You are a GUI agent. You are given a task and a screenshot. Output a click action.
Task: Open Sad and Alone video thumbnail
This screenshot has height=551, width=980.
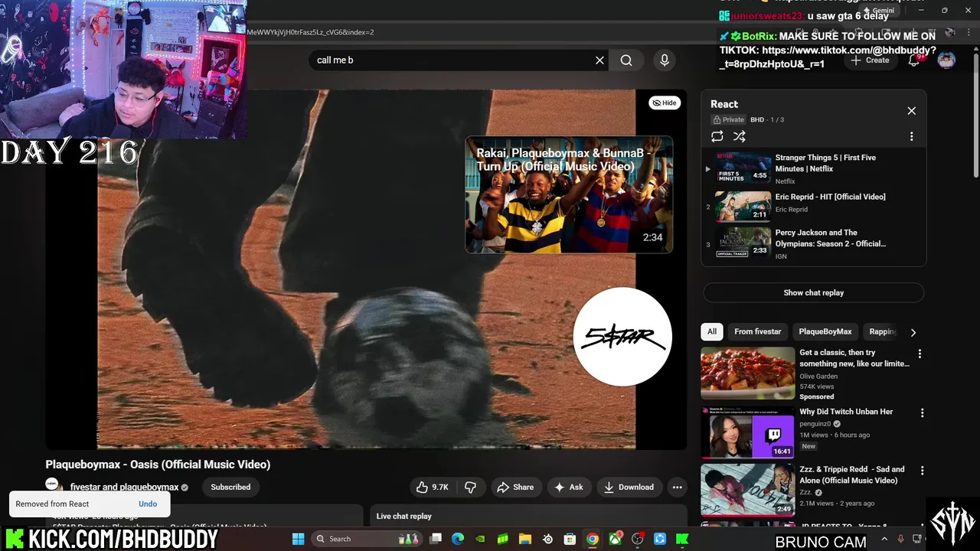pos(748,490)
